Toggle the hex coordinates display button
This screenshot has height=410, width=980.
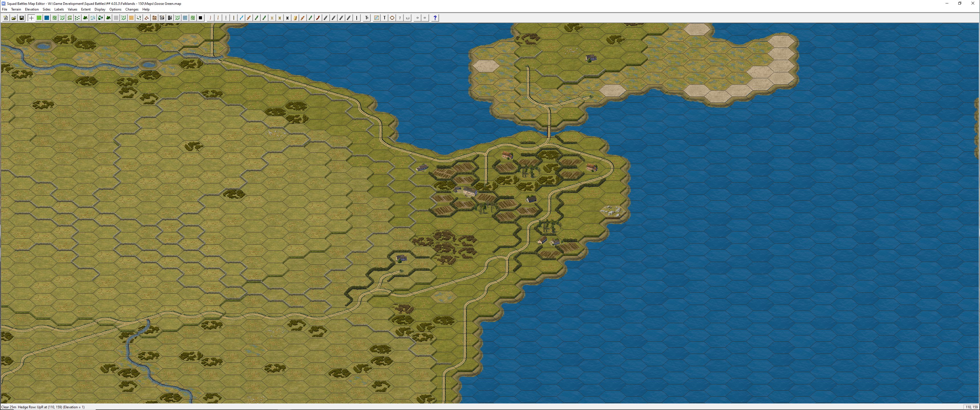407,18
